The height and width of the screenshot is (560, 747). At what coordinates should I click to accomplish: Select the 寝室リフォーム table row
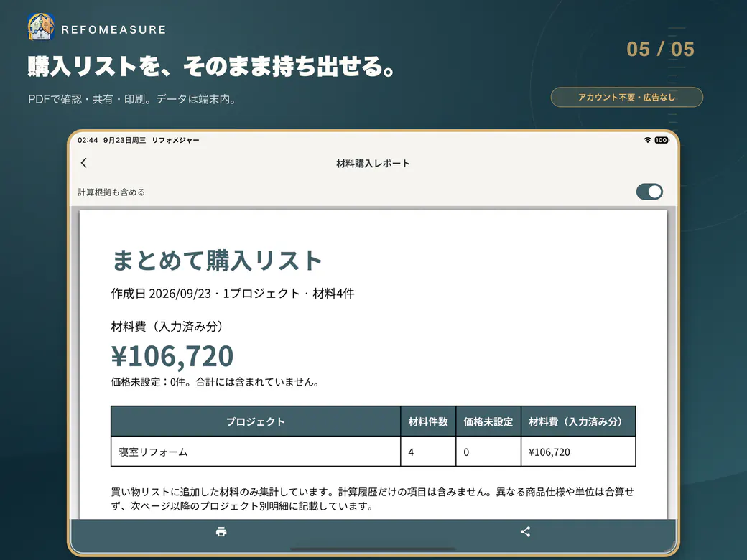(373, 452)
